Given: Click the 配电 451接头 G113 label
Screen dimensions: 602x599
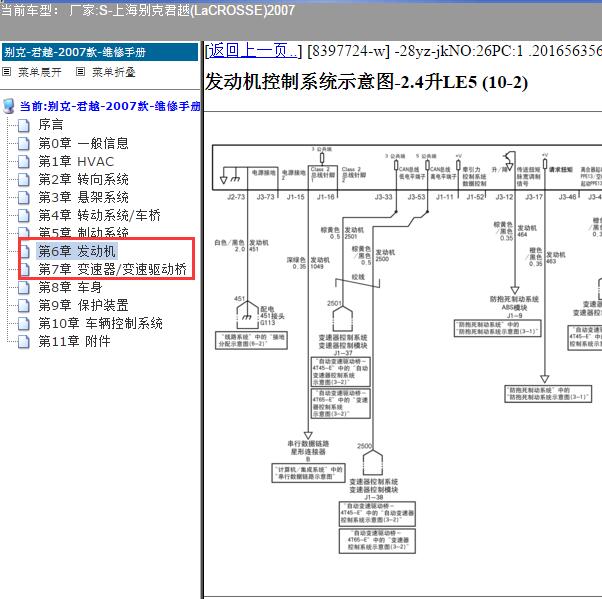Looking at the screenshot, I should (x=272, y=316).
